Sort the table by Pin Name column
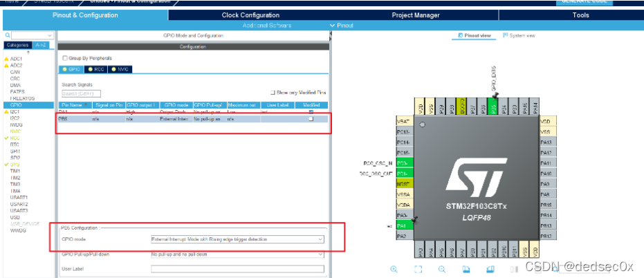This screenshot has height=278, width=644. click(75, 105)
